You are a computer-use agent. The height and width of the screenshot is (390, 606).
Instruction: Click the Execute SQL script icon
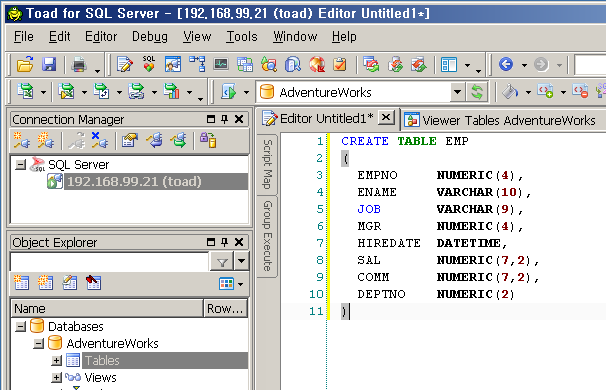pos(228,92)
